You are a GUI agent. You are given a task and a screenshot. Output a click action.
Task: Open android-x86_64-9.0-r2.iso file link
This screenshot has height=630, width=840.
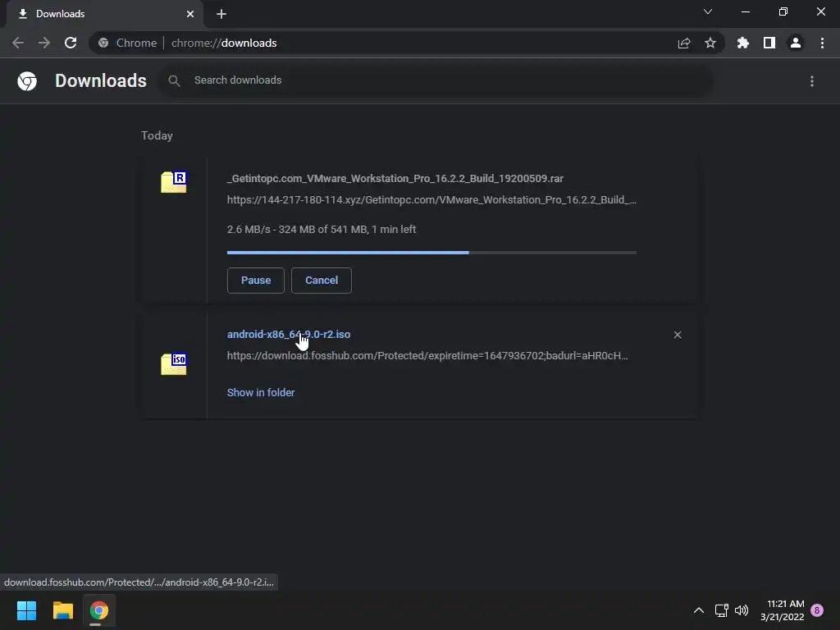(x=289, y=335)
